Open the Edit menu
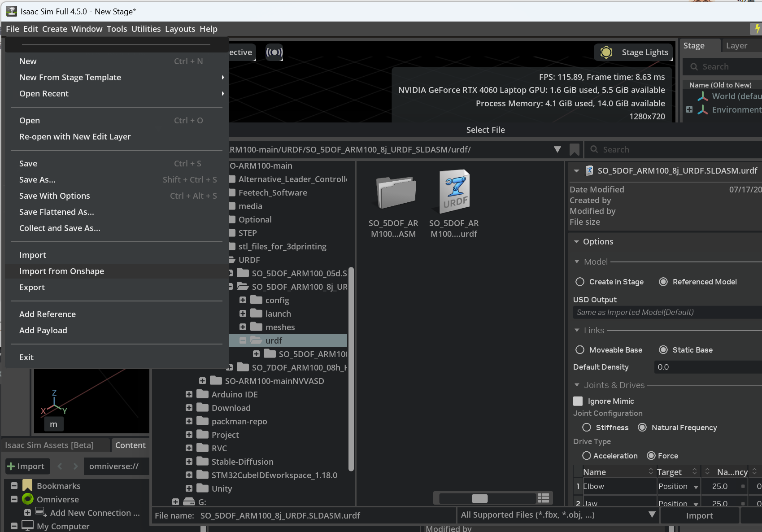The height and width of the screenshot is (532, 762). coord(30,29)
